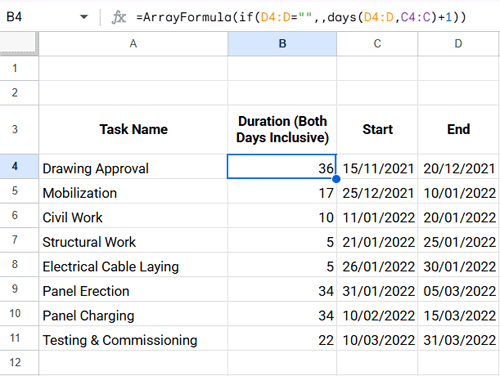Click the Start header cell
The width and height of the screenshot is (500, 376).
(x=377, y=129)
